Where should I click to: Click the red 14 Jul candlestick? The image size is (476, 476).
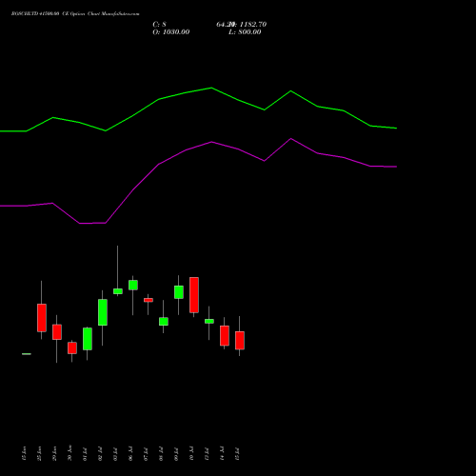coord(225,335)
